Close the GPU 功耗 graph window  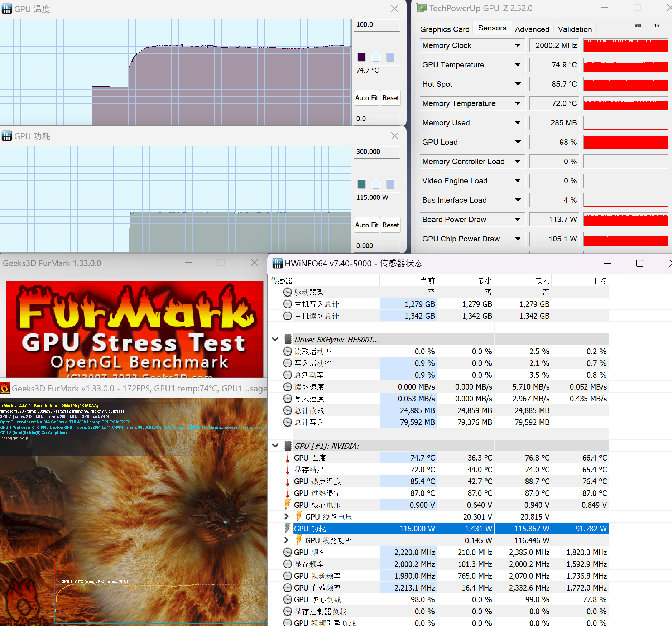395,136
